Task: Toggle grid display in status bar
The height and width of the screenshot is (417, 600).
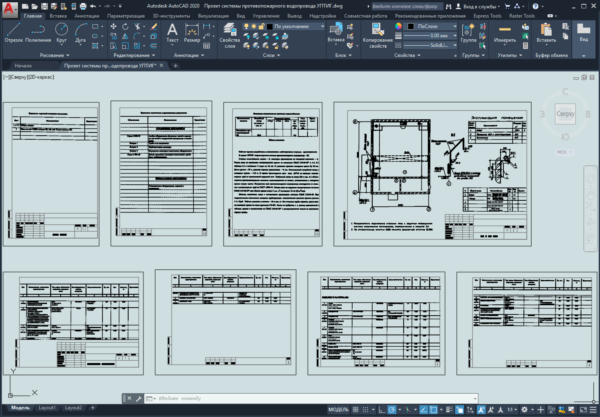Action: [355, 410]
